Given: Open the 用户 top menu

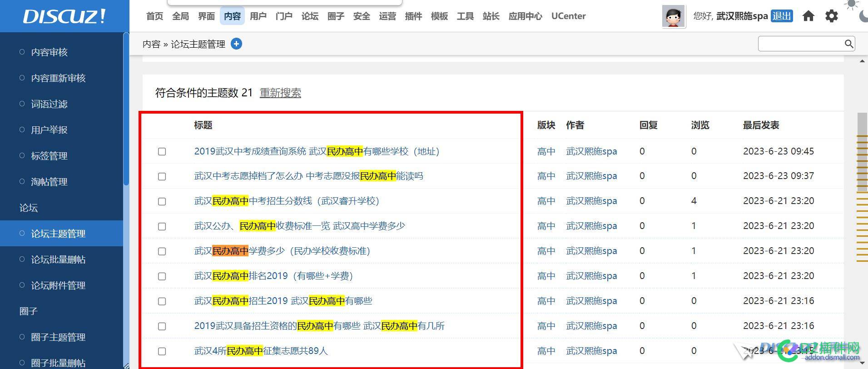Looking at the screenshot, I should click(258, 16).
